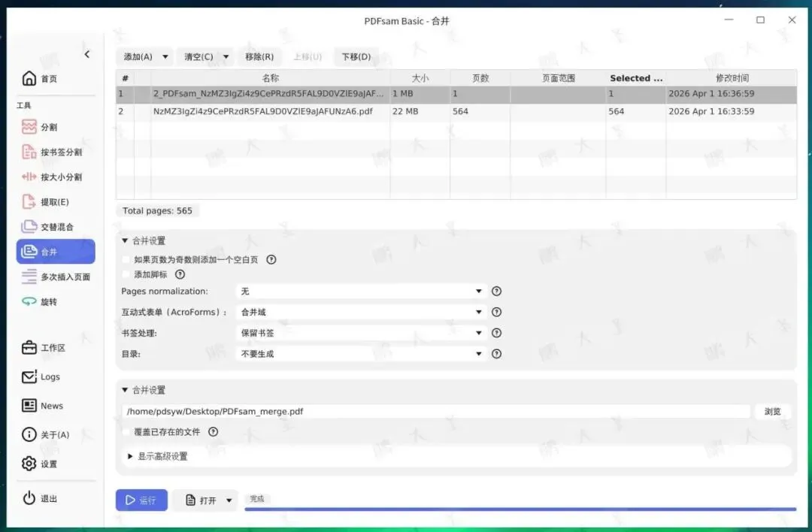Sort by the 大小 column header
This screenshot has width=812, height=532.
(420, 78)
